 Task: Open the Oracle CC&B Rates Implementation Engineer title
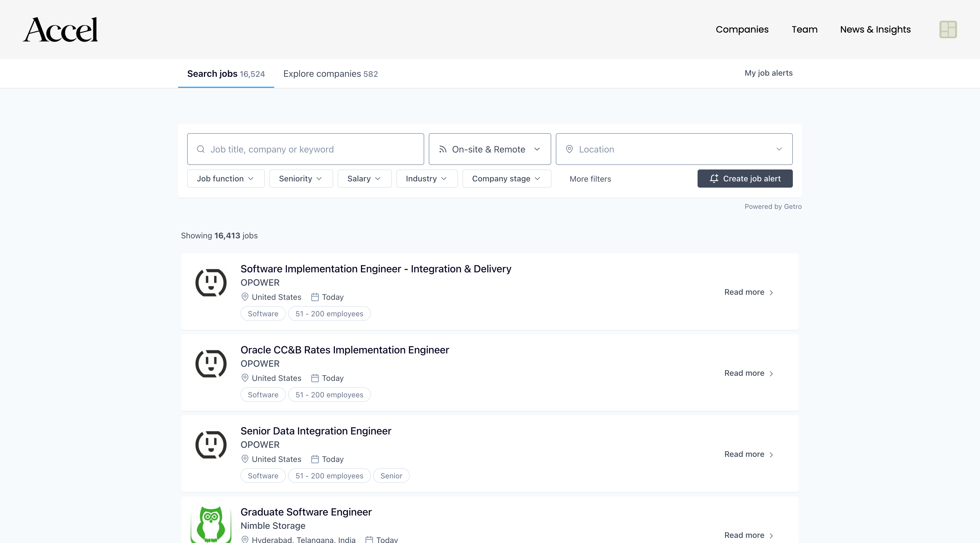pyautogui.click(x=345, y=350)
